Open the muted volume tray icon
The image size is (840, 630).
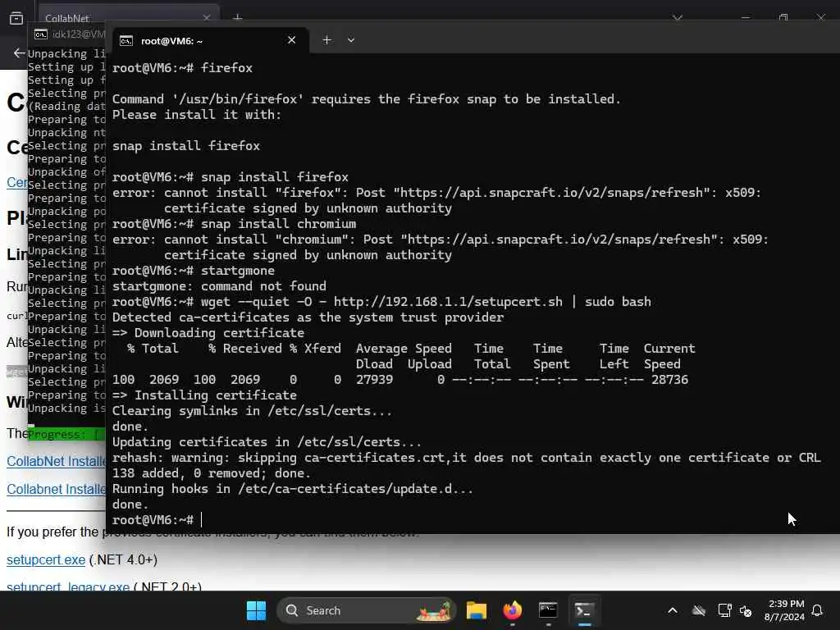click(746, 610)
